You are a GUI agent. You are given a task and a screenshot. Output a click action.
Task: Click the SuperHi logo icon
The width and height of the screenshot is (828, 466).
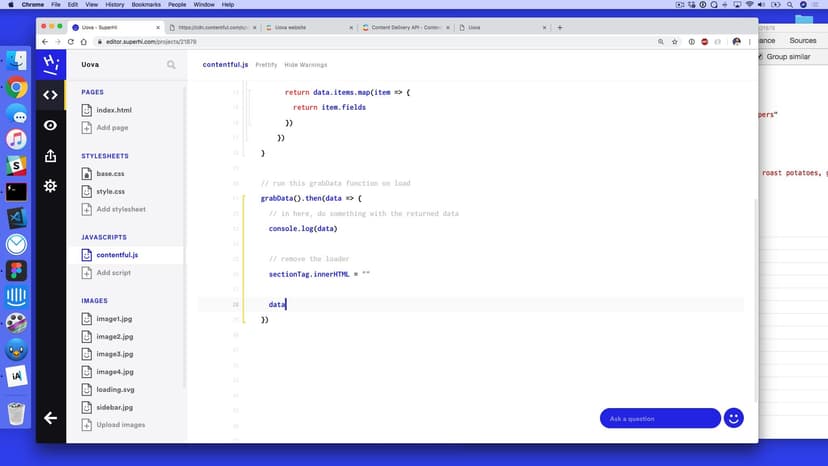point(50,64)
